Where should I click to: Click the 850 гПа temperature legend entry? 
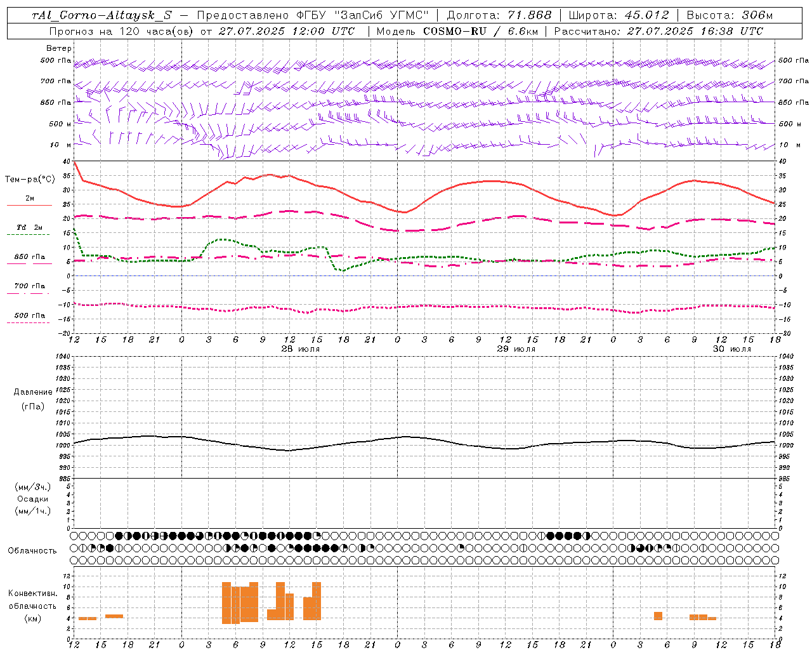click(30, 257)
